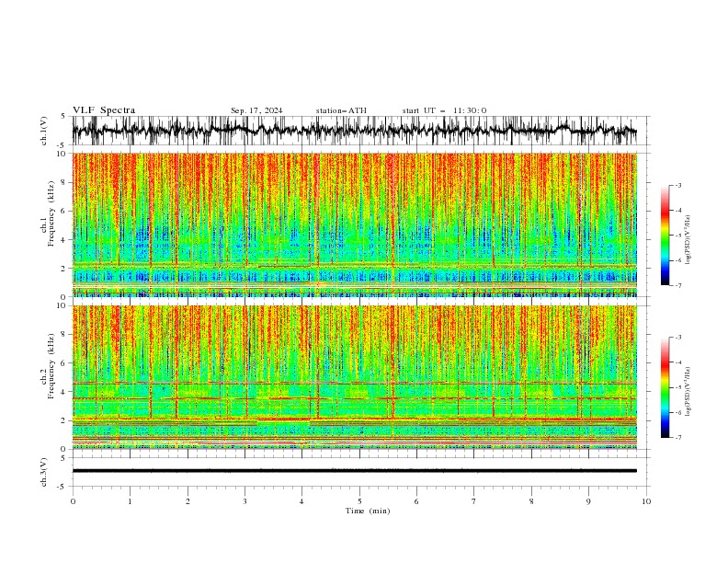
Task: Click the "Time (min)" axis label
Action: [368, 511]
